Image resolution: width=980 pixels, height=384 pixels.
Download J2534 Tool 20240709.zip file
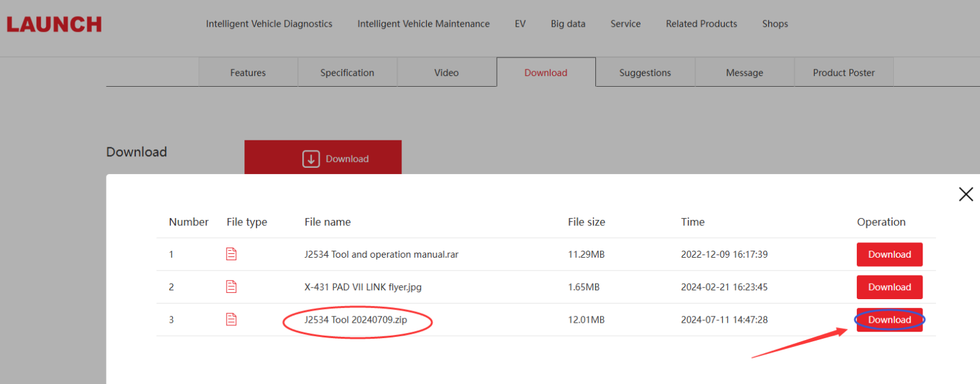point(889,320)
